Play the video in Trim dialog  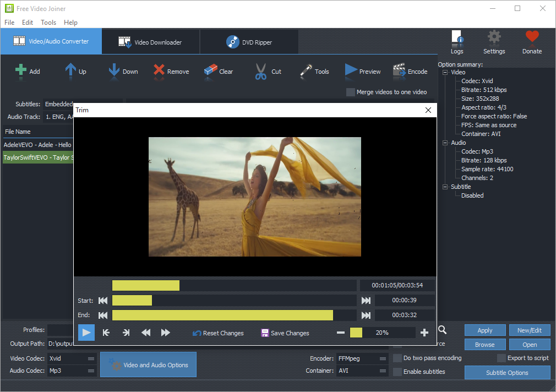click(86, 333)
